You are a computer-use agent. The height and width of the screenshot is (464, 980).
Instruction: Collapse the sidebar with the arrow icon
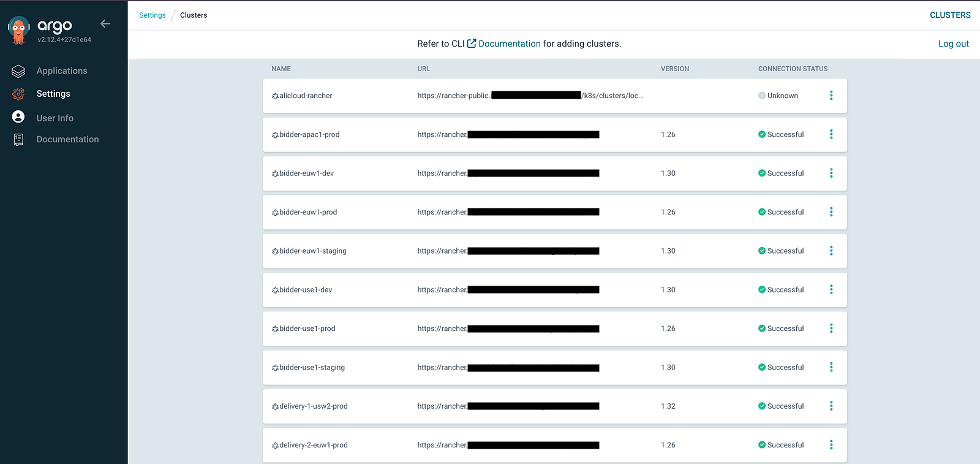tap(105, 23)
